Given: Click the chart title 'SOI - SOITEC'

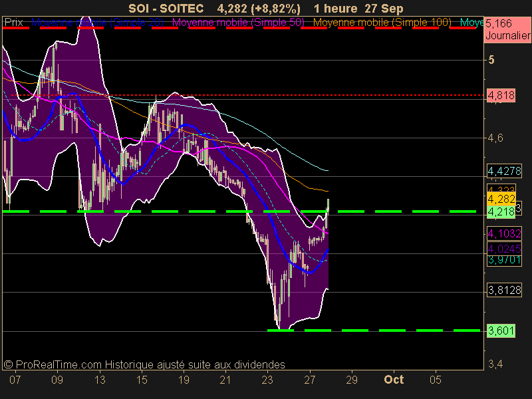Looking at the screenshot, I should (166, 8).
